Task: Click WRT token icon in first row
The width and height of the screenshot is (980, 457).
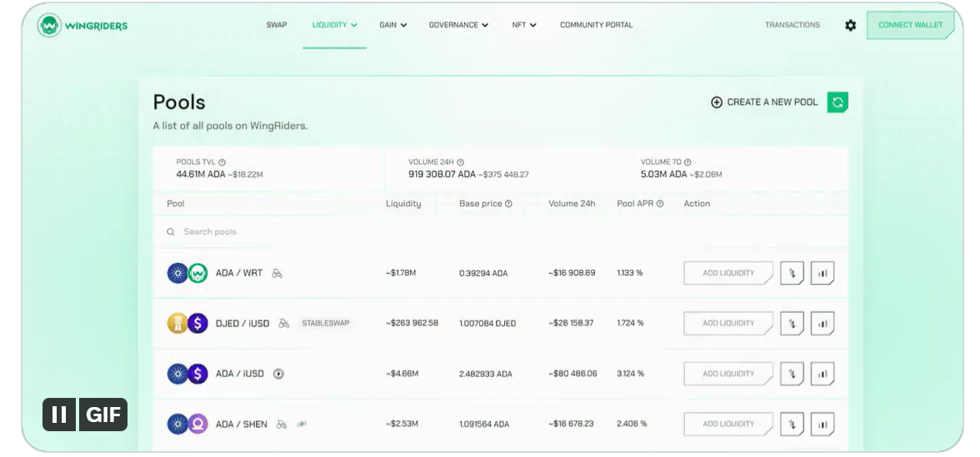Action: click(197, 273)
